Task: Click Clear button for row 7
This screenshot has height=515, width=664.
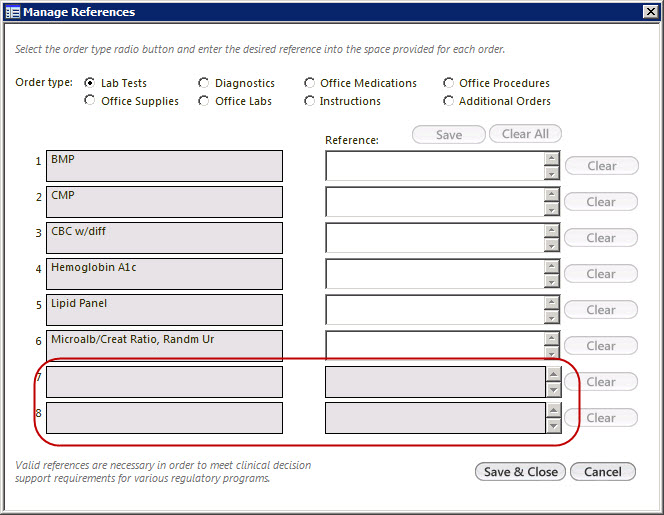Action: click(x=601, y=382)
